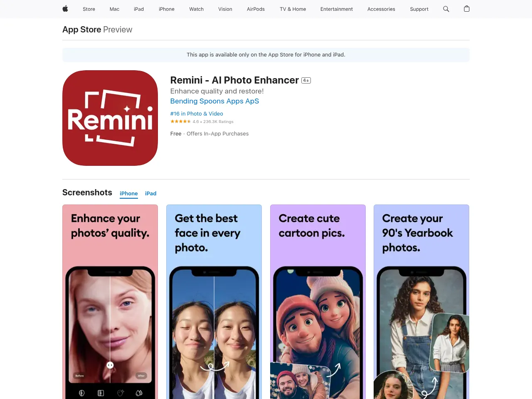Go to iPhone in top navigation

click(166, 9)
